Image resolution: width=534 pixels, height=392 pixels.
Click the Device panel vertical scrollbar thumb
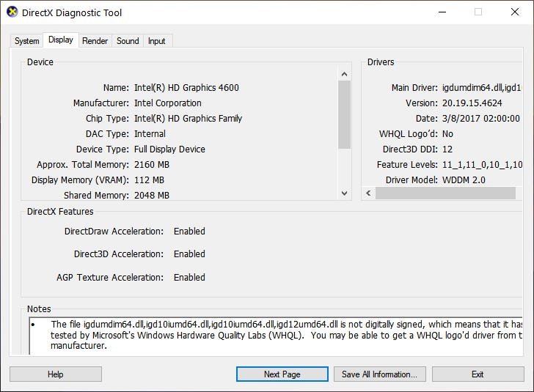[x=344, y=115]
